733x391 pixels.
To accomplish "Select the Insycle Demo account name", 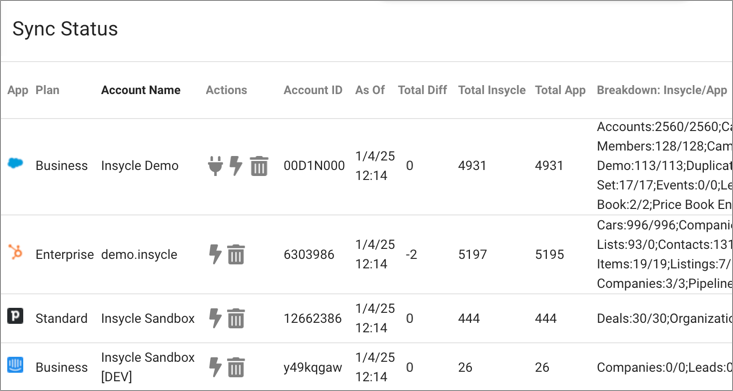I will (140, 166).
